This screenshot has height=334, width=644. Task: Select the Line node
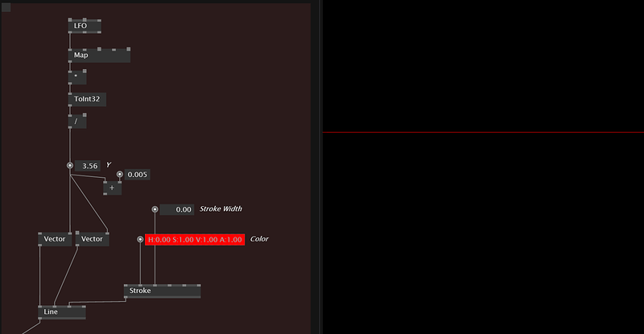[61, 312]
